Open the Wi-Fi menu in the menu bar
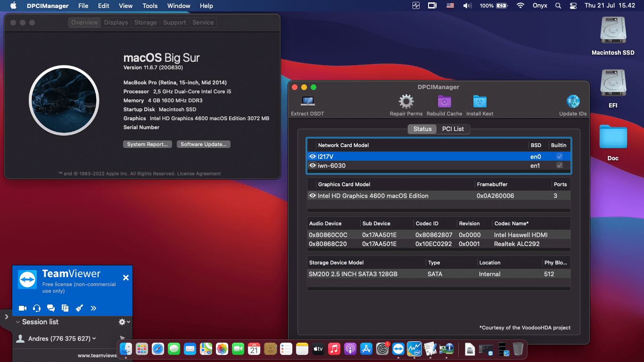644x362 pixels. tap(520, 6)
